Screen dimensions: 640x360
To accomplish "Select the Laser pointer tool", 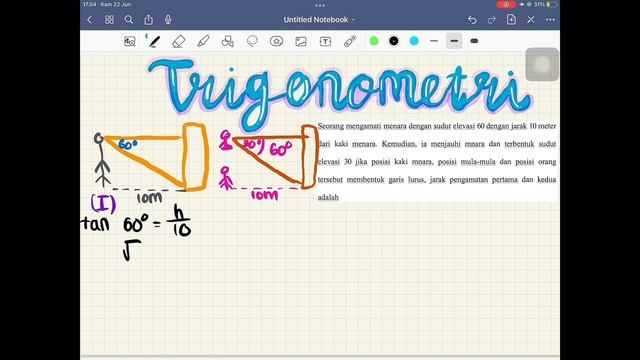I will tap(350, 41).
